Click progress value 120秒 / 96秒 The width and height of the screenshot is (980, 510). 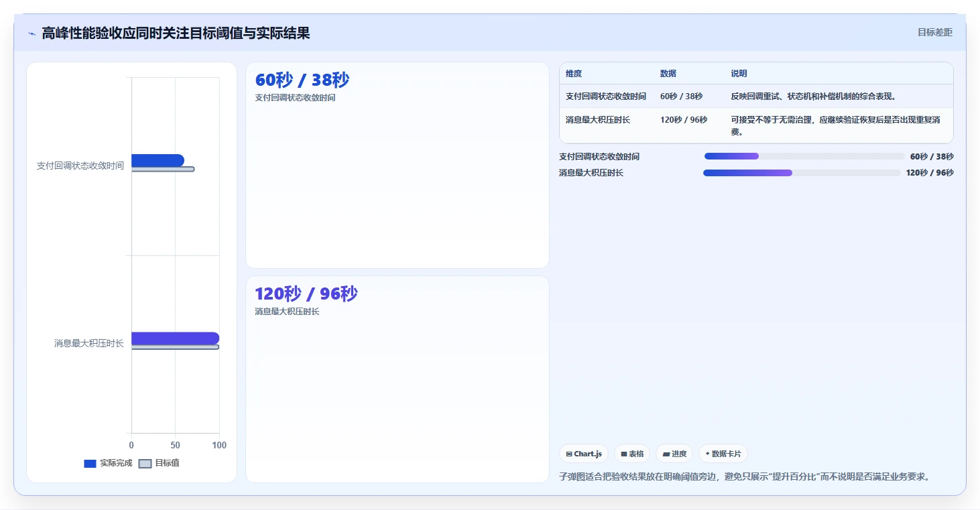click(930, 173)
